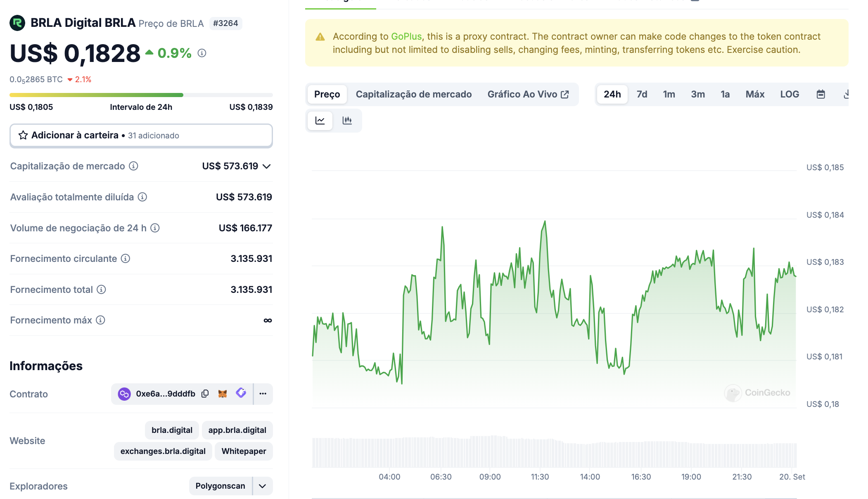Switch to candlestick chart view
Screen dimensions: 868x499
click(x=347, y=121)
